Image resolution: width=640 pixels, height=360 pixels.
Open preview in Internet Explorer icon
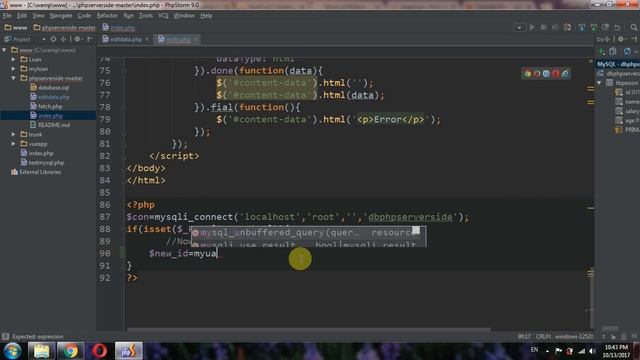pos(565,74)
